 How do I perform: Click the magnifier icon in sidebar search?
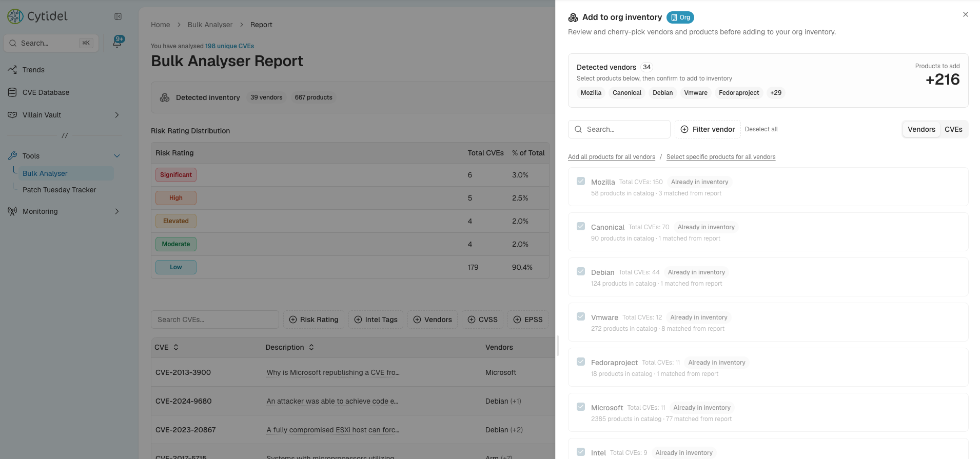pyautogui.click(x=13, y=43)
